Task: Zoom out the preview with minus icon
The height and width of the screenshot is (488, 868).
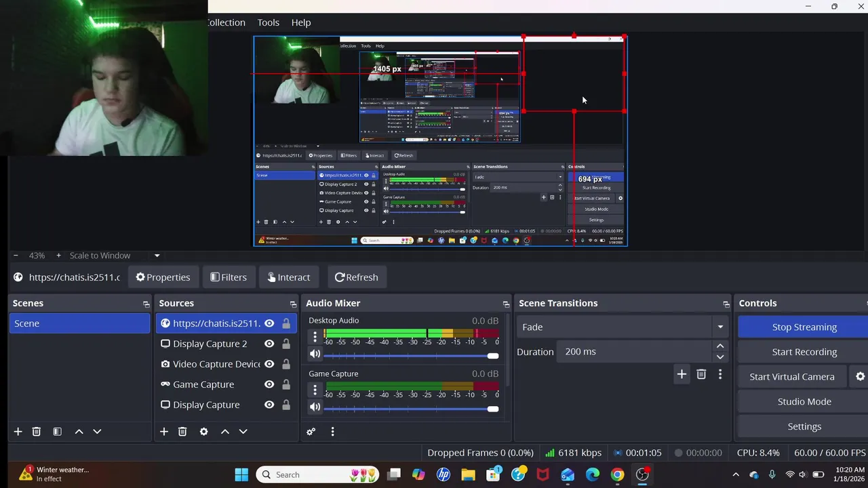Action: tap(16, 256)
